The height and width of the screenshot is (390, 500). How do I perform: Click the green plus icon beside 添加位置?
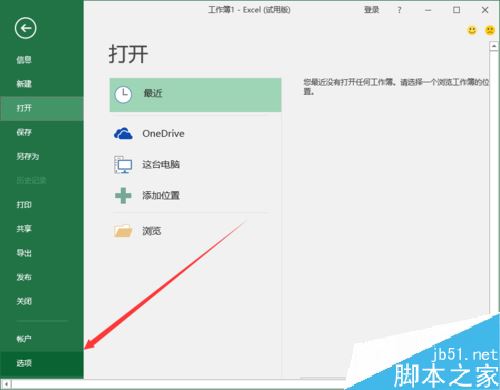[123, 195]
